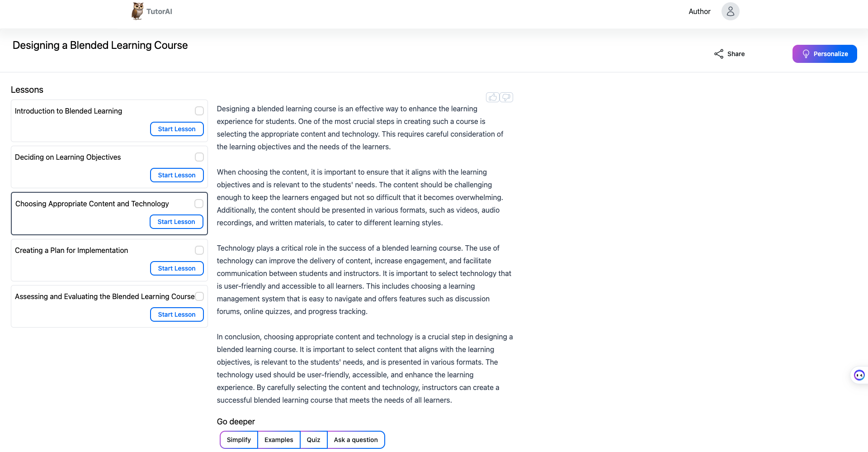868x452 pixels.
Task: Mark Deciding on Learning Objectives complete
Action: click(199, 157)
